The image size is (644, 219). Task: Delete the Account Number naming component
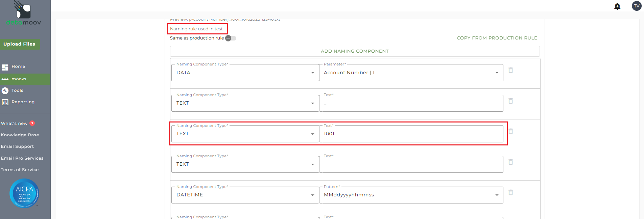click(x=510, y=70)
